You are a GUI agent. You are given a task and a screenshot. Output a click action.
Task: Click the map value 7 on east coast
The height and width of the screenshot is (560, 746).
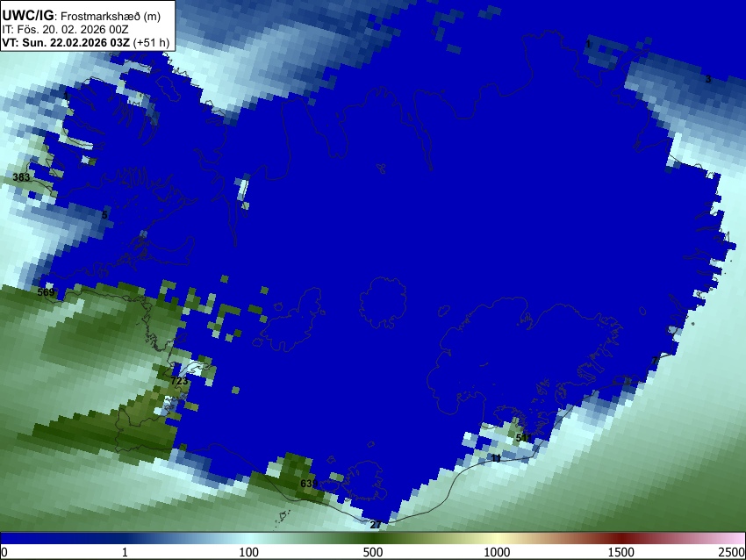[x=655, y=361]
